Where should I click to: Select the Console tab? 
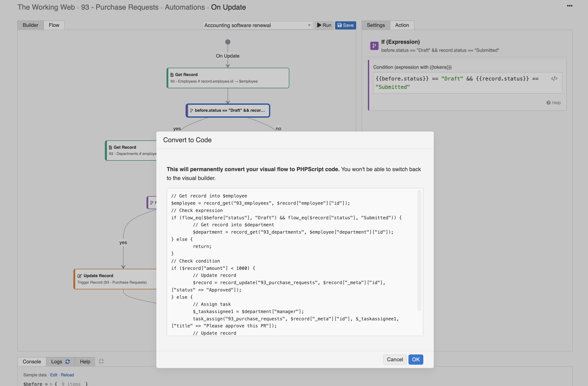(32, 362)
